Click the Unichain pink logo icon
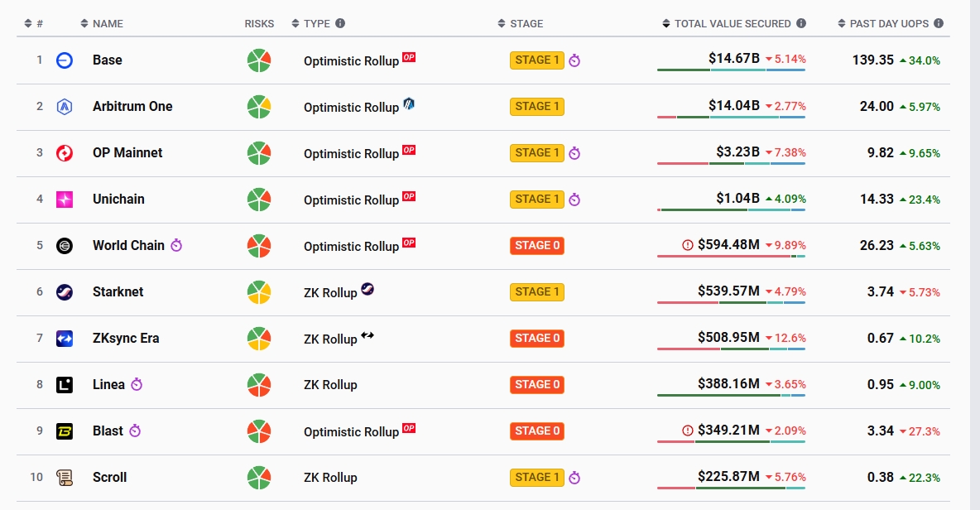The width and height of the screenshot is (980, 510). (x=65, y=200)
